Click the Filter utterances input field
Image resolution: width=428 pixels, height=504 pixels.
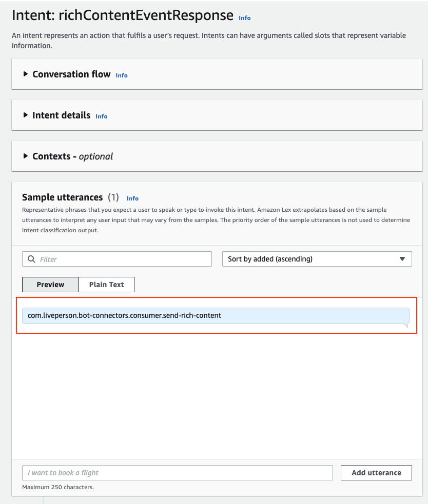(117, 259)
